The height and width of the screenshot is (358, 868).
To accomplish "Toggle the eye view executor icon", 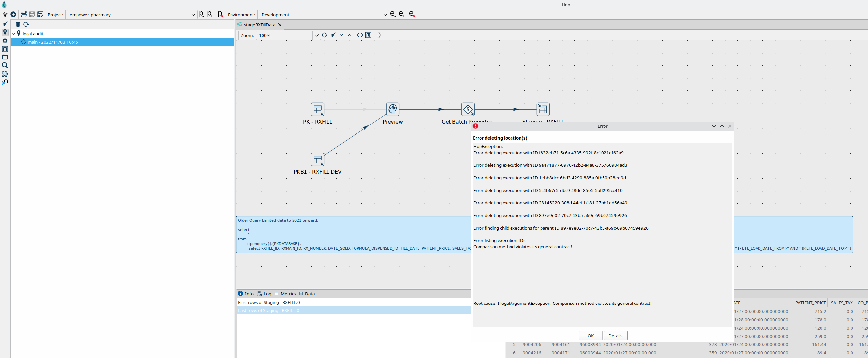I will click(x=360, y=35).
